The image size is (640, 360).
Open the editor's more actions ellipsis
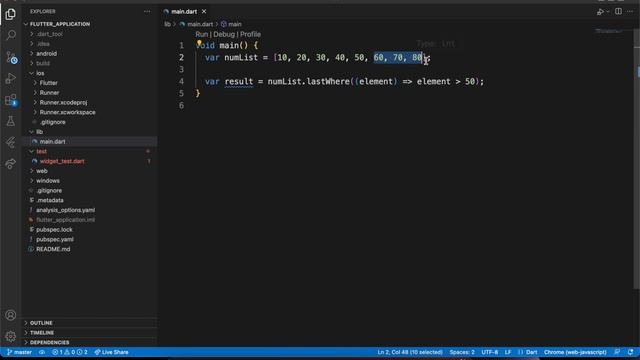pos(630,11)
